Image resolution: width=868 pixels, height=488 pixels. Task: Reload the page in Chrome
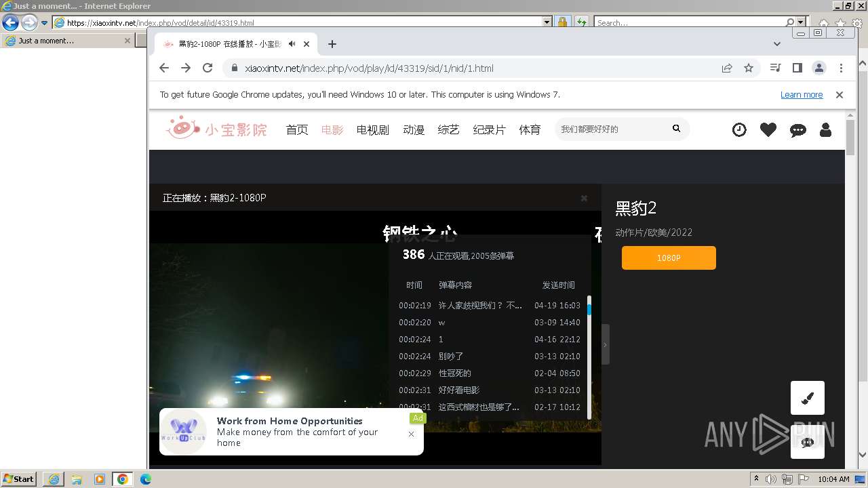[x=208, y=68]
